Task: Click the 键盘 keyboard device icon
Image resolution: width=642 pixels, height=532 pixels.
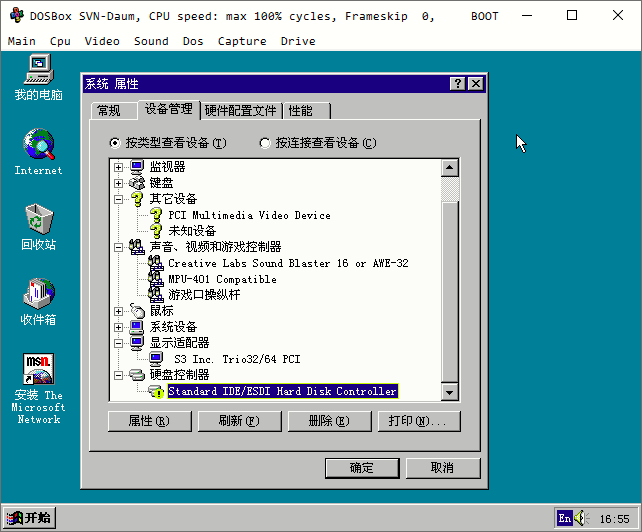Action: (137, 183)
